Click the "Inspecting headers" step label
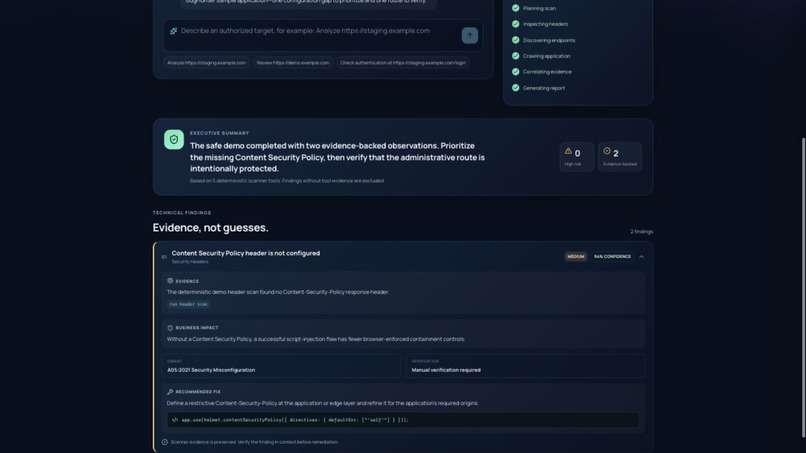The width and height of the screenshot is (806, 453). (545, 24)
